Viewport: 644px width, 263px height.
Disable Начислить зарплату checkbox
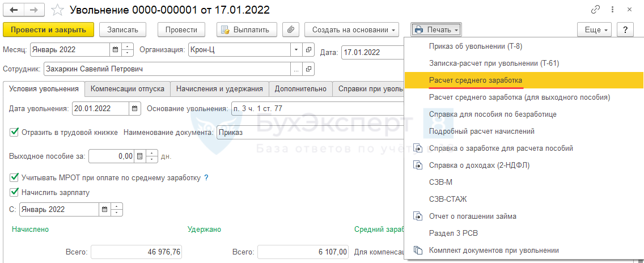[x=14, y=192]
